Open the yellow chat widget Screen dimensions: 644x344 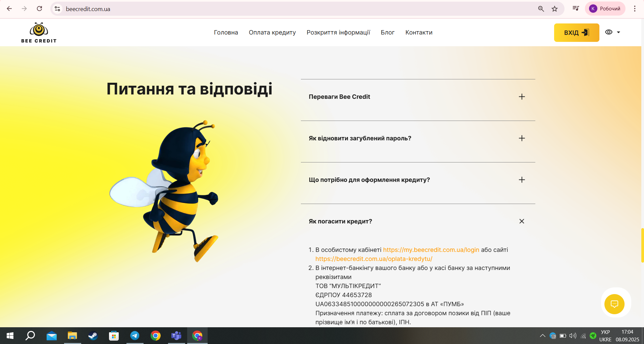[x=614, y=304]
